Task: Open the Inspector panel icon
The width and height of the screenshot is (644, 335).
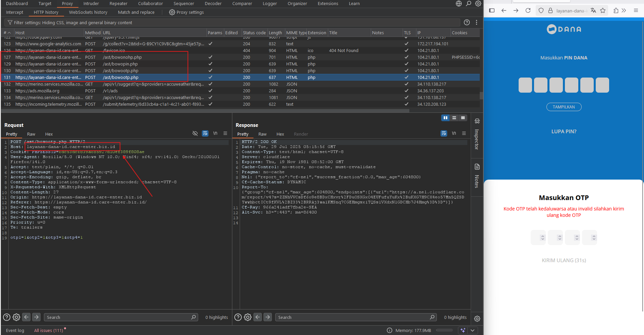Action: (x=477, y=121)
